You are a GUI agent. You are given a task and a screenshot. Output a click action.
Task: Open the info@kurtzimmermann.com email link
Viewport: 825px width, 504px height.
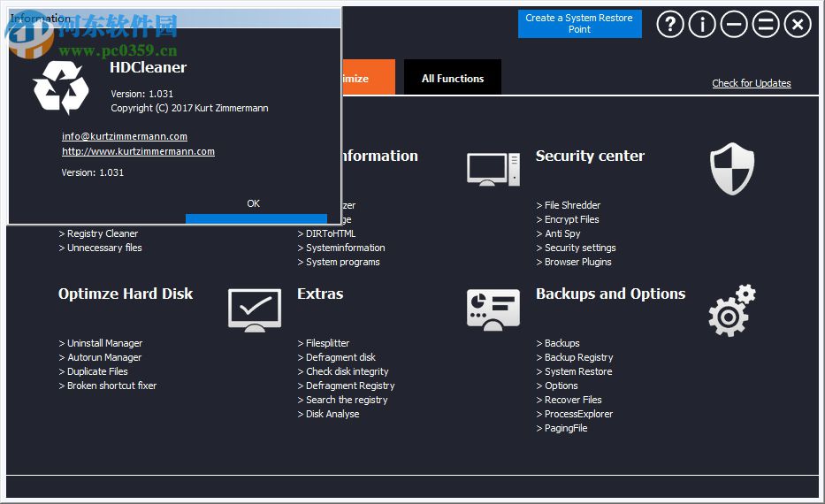point(124,136)
